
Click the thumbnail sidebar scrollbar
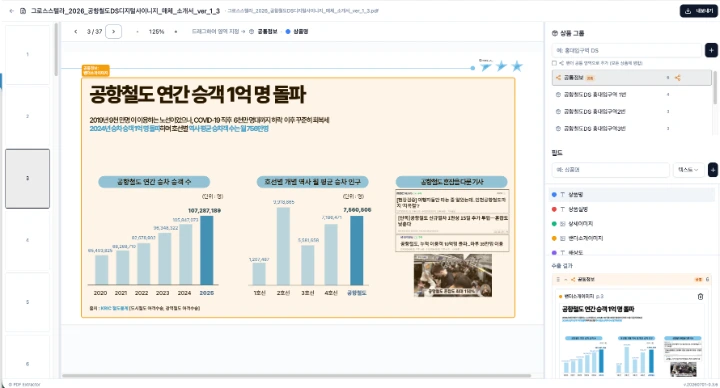click(x=56, y=50)
